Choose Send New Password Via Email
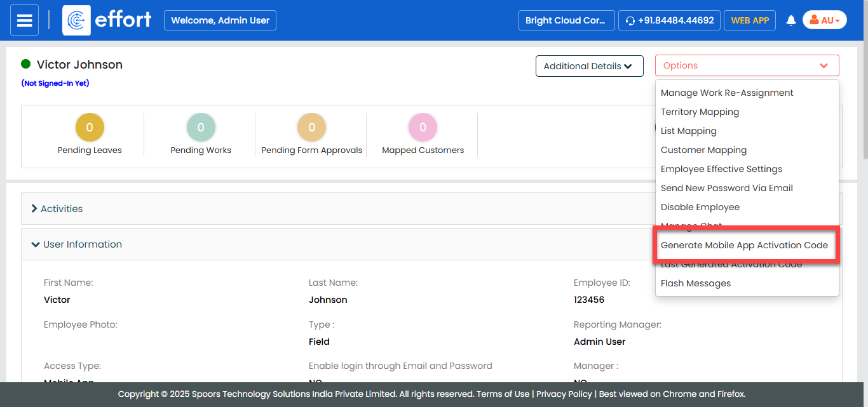This screenshot has width=868, height=407. coord(726,188)
